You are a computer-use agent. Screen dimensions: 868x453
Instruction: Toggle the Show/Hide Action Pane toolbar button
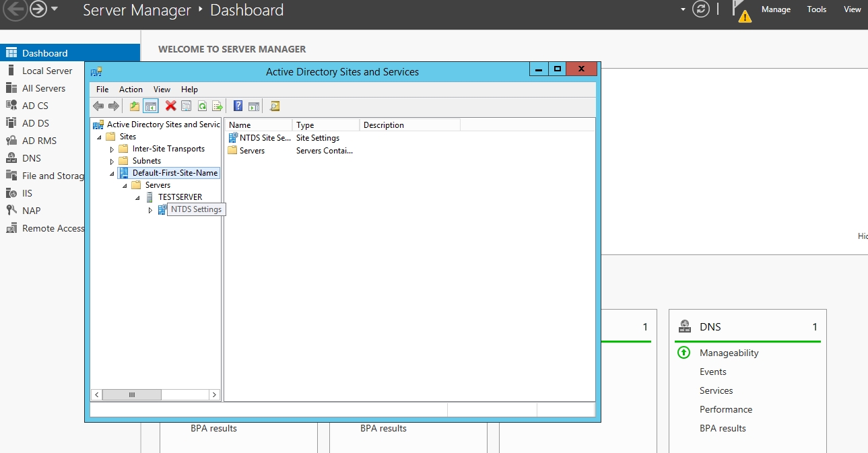pos(253,106)
